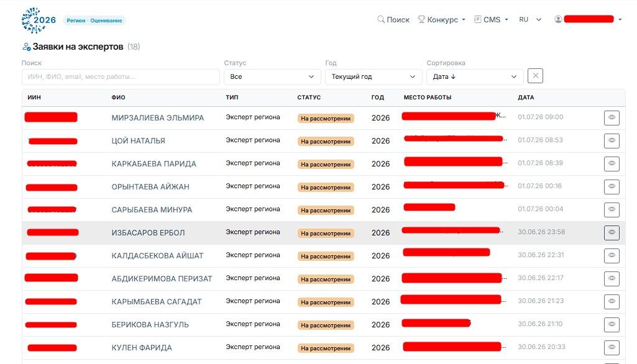Clear filters with the X button
Viewport: 637px width, 364px height.
coord(535,76)
